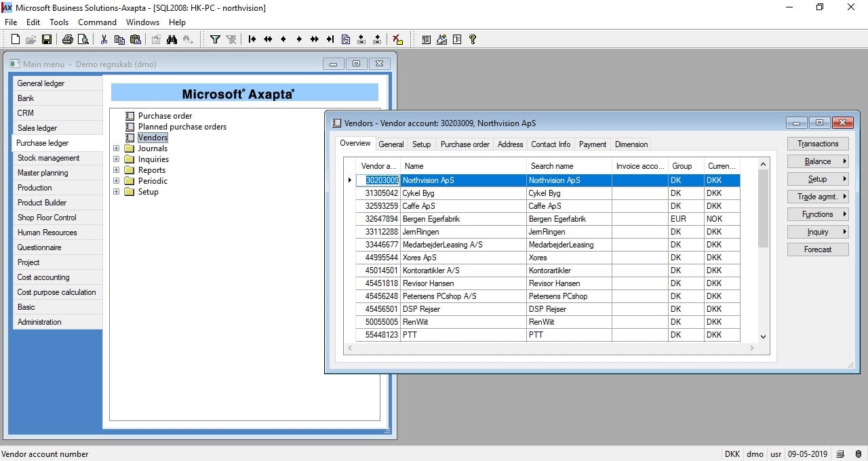Open Vendors in the tree
868x461 pixels.
click(x=153, y=138)
